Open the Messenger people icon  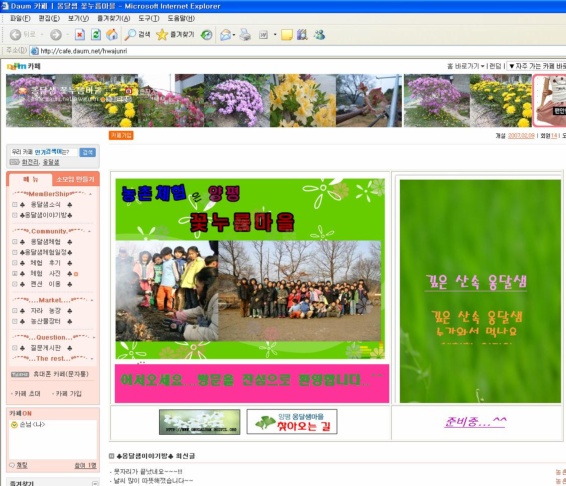319,35
